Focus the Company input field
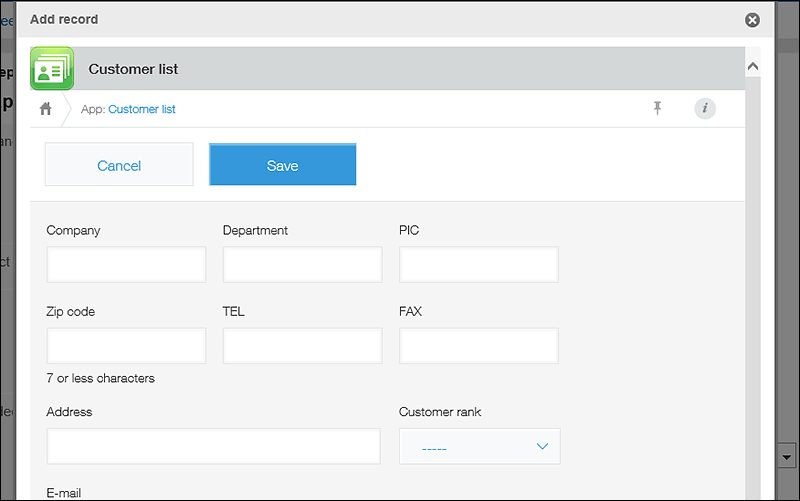800x501 pixels. pyautogui.click(x=126, y=264)
